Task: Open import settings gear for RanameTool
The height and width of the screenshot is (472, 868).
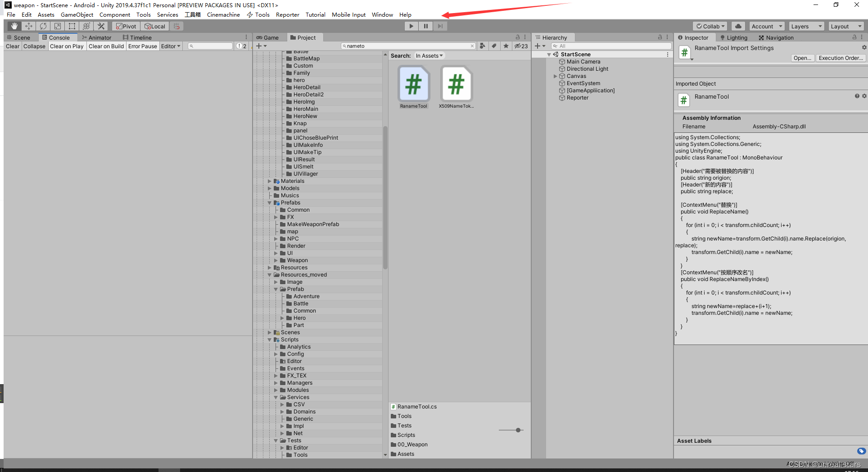Action: click(864, 47)
